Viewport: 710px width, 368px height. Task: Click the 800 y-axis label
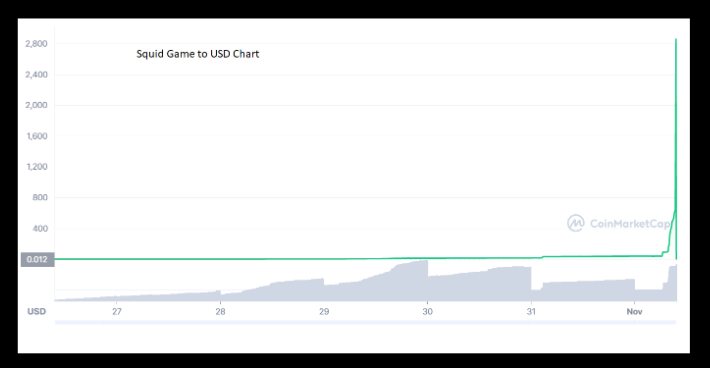(x=39, y=197)
